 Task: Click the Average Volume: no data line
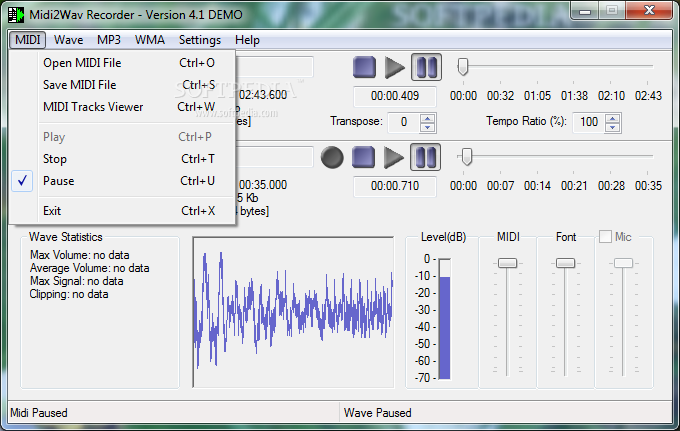(x=89, y=268)
